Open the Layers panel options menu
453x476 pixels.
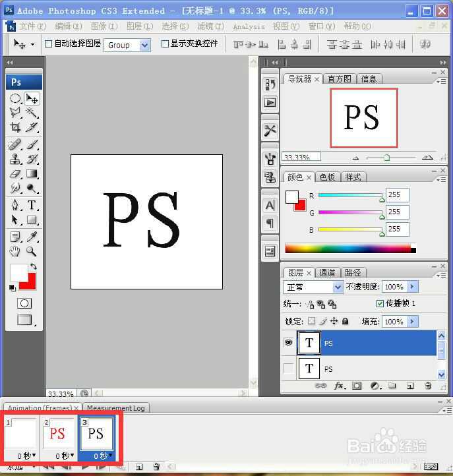pyautogui.click(x=441, y=275)
